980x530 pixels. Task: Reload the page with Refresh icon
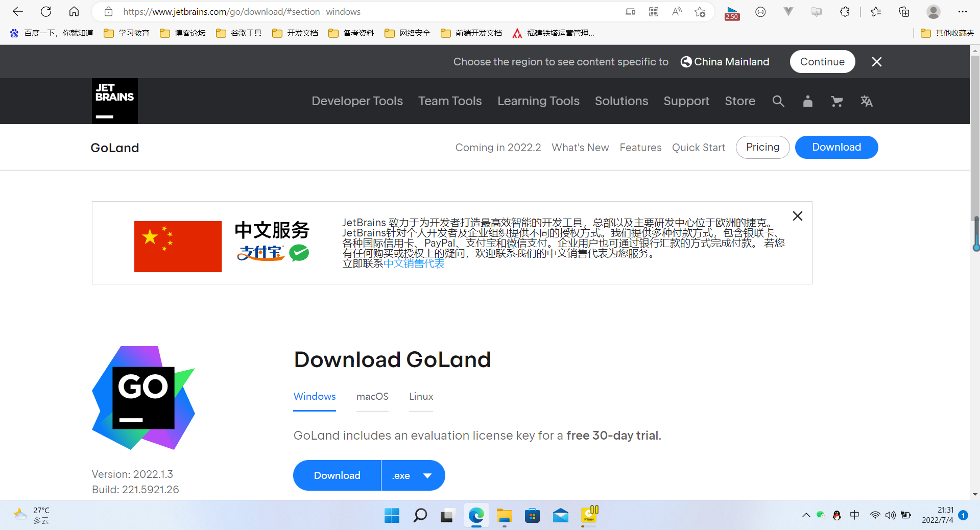46,11
